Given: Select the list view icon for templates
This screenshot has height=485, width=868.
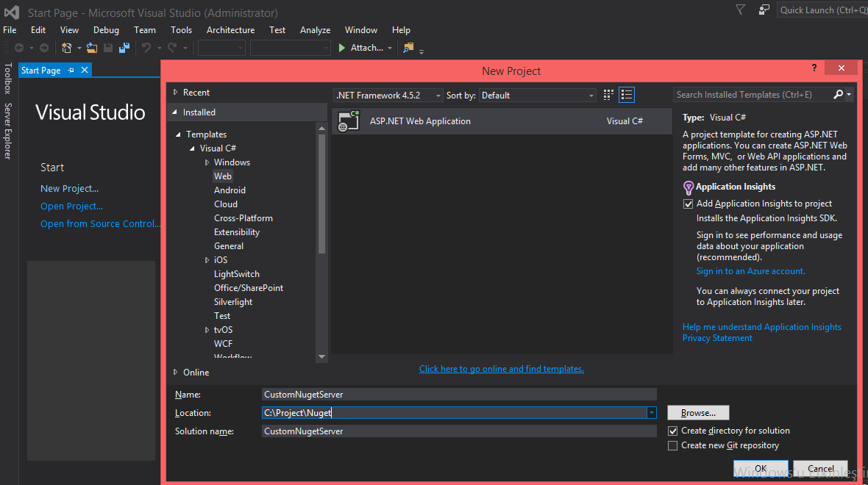Looking at the screenshot, I should 627,95.
